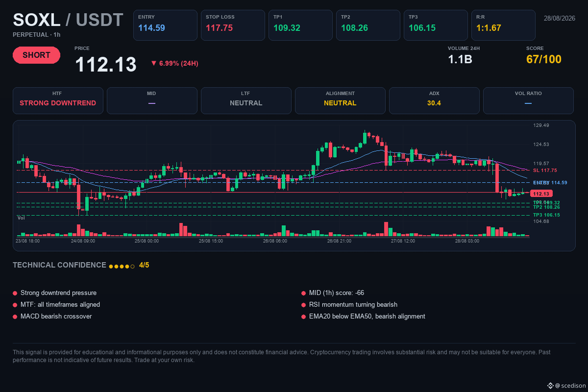Viewport: 588px width, 392px height.
Task: Select the 6.99% (24H) change text
Action: pyautogui.click(x=179, y=63)
